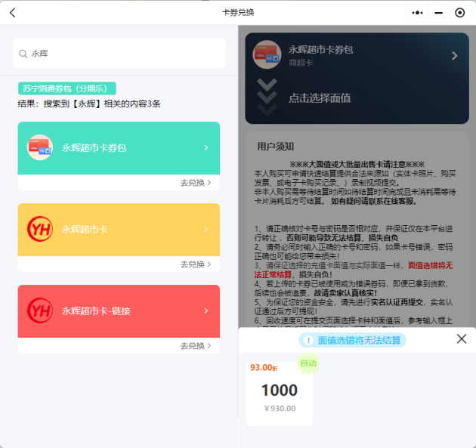Click 去兑换 under 永辉超市卡券包
The width and height of the screenshot is (476, 448).
pyautogui.click(x=196, y=183)
